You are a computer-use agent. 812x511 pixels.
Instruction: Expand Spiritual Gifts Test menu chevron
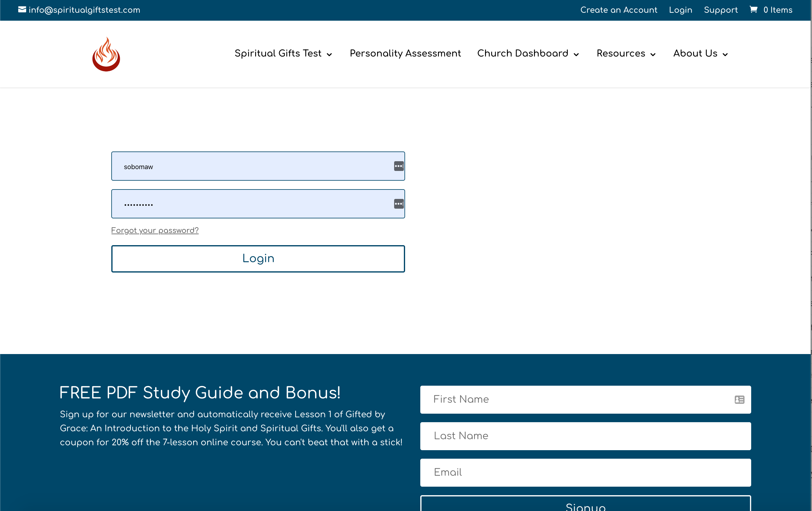tap(329, 55)
